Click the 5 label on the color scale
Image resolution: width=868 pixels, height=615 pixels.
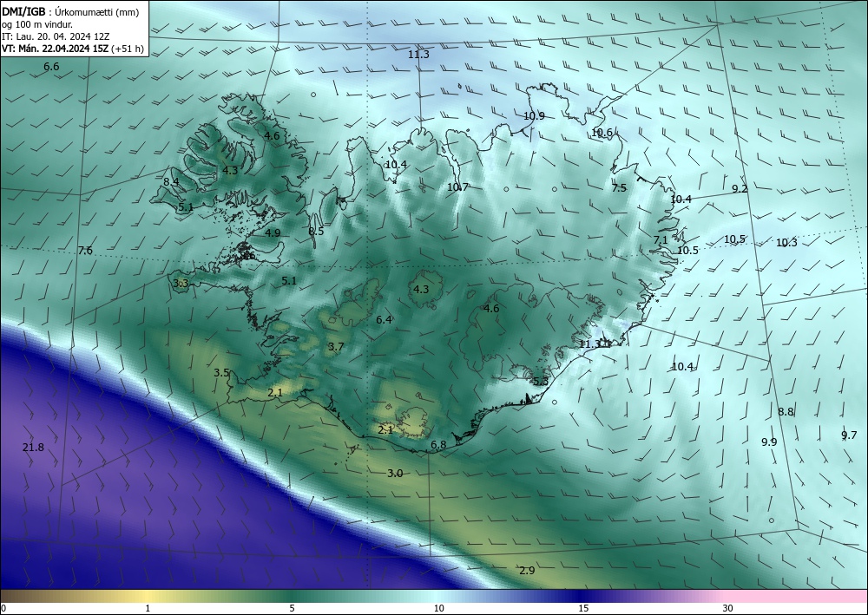[292, 608]
